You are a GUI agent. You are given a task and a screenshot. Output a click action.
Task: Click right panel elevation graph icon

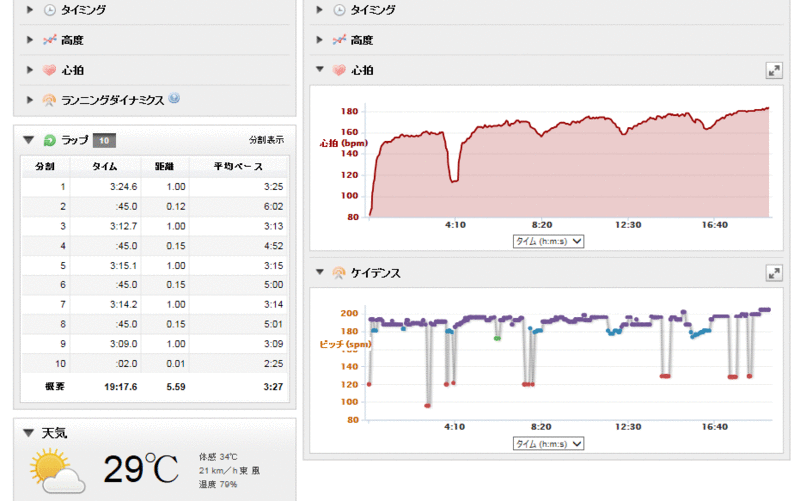[x=339, y=40]
